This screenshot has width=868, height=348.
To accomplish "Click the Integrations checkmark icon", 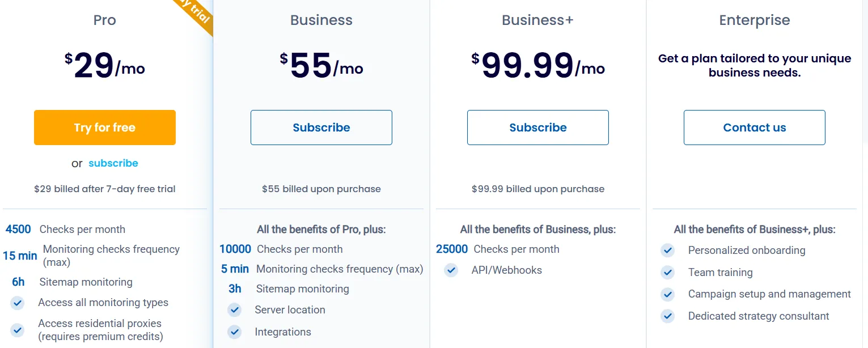I will click(x=234, y=332).
